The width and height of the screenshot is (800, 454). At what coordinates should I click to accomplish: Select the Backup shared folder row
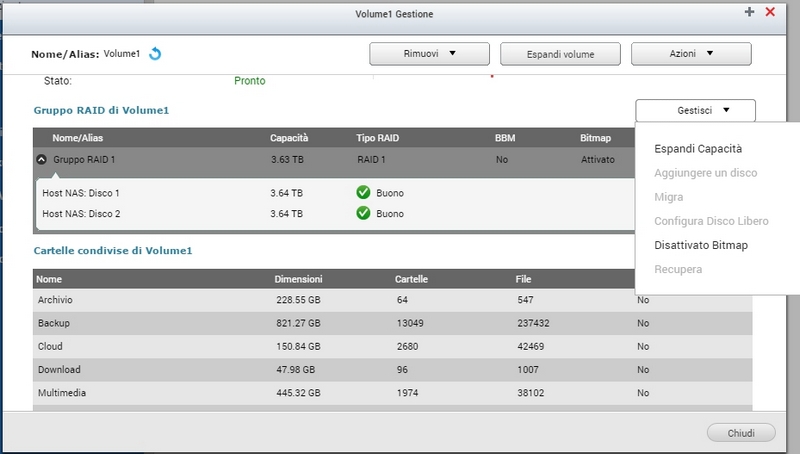click(55, 323)
